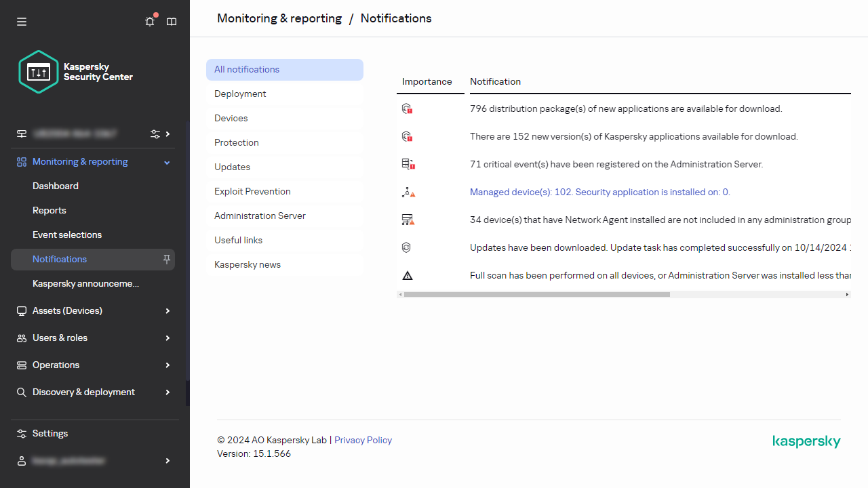Click the Full scan warning triangle icon
This screenshot has width=868, height=488.
coord(408,275)
